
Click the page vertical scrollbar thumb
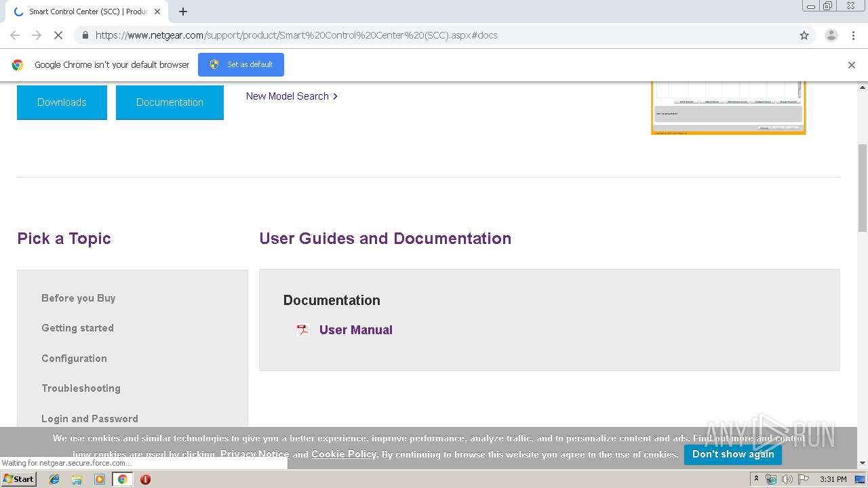[863, 188]
